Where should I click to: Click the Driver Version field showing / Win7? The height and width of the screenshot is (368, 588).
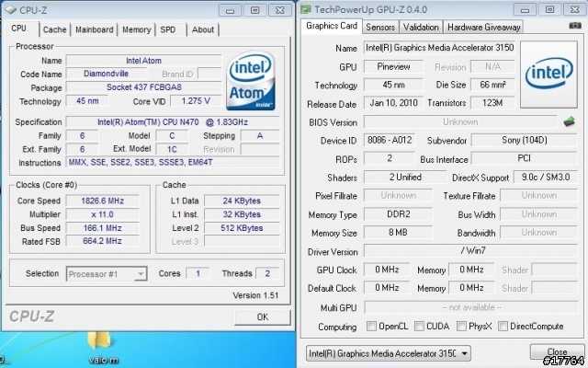click(471, 250)
